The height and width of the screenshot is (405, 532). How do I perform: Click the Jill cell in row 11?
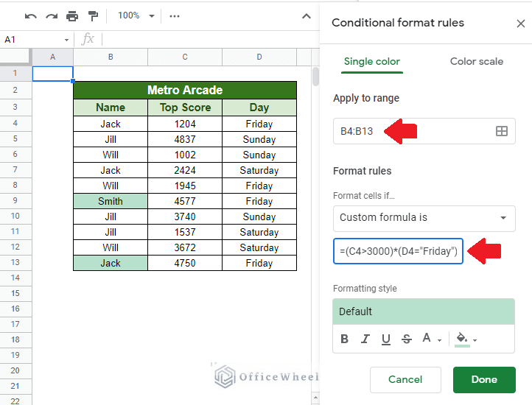tap(111, 233)
